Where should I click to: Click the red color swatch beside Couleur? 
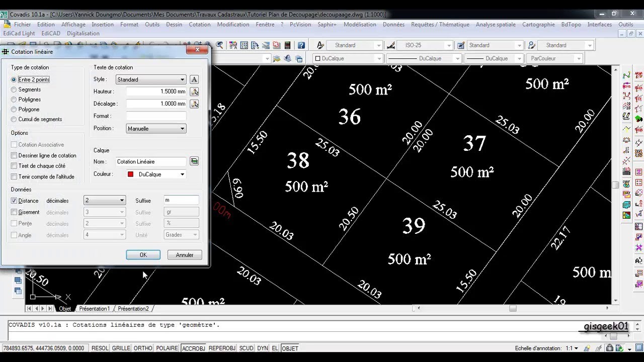(x=131, y=174)
